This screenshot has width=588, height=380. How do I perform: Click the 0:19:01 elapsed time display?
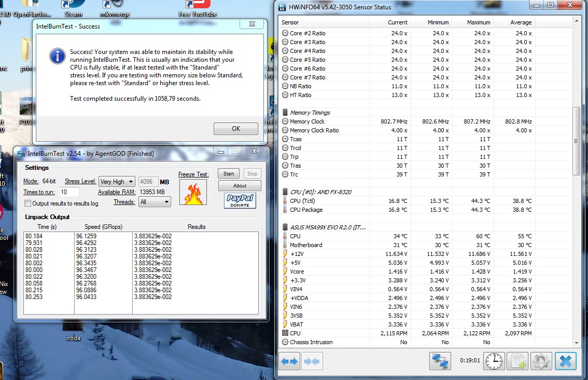tap(470, 360)
